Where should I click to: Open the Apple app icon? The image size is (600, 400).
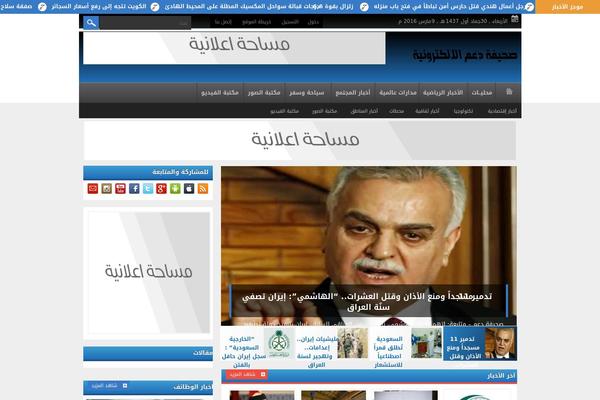pyautogui.click(x=189, y=189)
